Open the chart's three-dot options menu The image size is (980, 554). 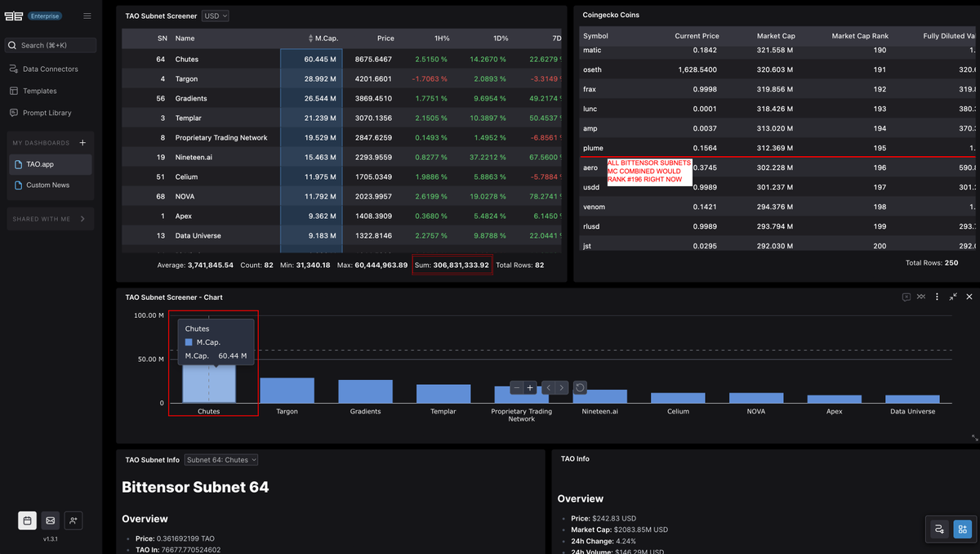(937, 297)
